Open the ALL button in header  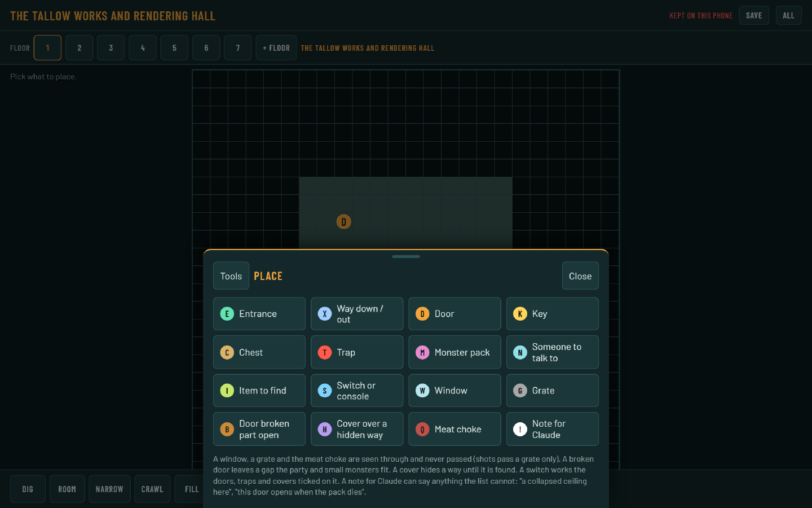tap(789, 16)
